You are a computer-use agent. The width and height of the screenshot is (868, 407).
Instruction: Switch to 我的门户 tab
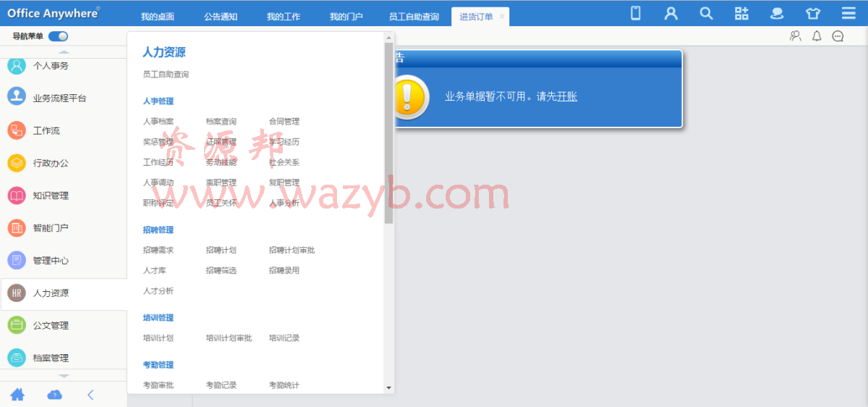346,17
